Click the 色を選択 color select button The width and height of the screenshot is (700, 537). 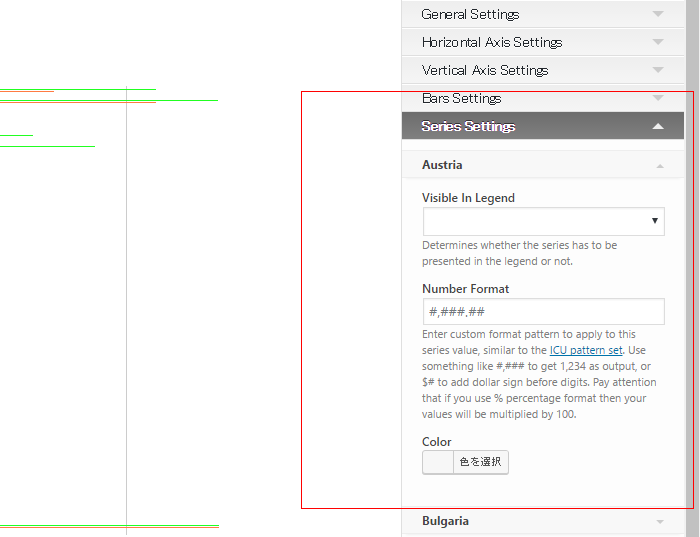click(x=481, y=462)
